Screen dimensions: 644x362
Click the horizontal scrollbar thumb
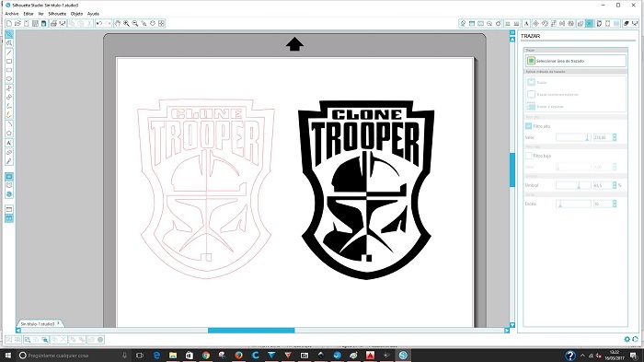[x=251, y=331]
